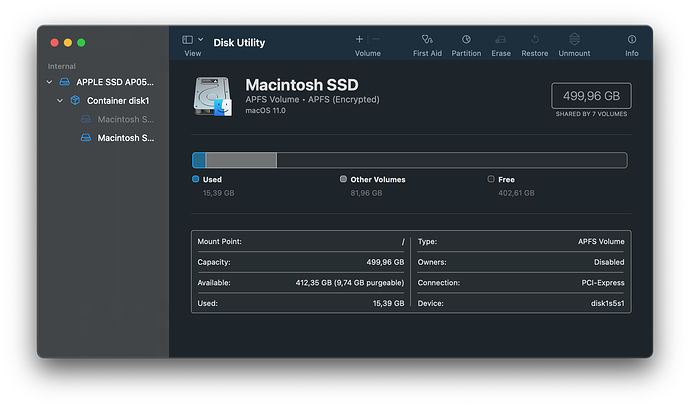This screenshot has height=407, width=690.
Task: Click the First Aid toolbar icon
Action: coord(427,40)
